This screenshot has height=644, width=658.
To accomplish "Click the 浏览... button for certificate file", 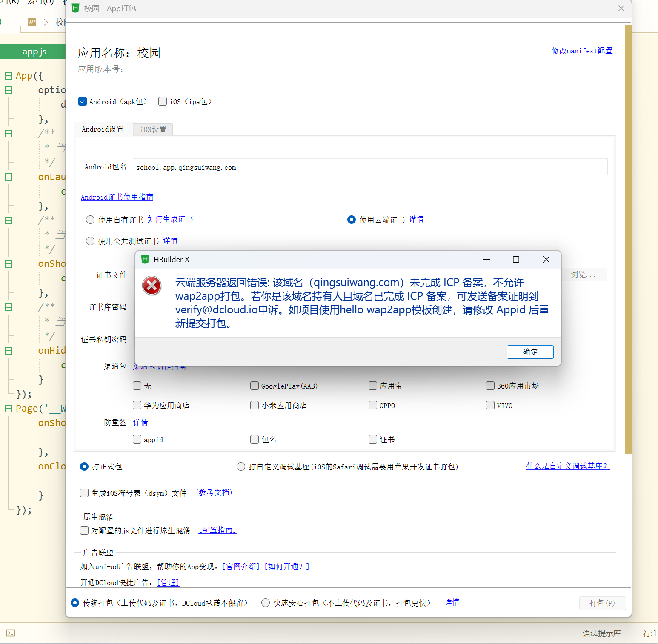I will tap(583, 275).
